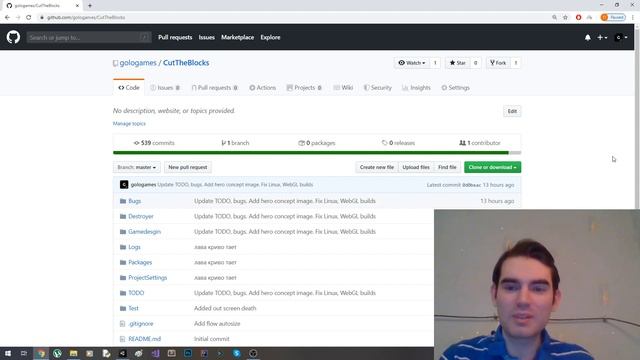View the 539 commits history
This screenshot has width=640, height=360.
click(x=154, y=143)
